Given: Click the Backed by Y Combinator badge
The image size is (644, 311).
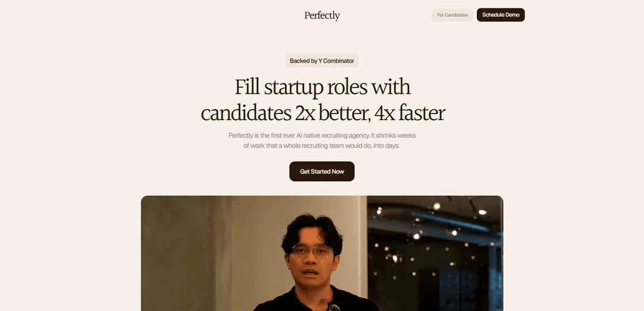Looking at the screenshot, I should [322, 61].
